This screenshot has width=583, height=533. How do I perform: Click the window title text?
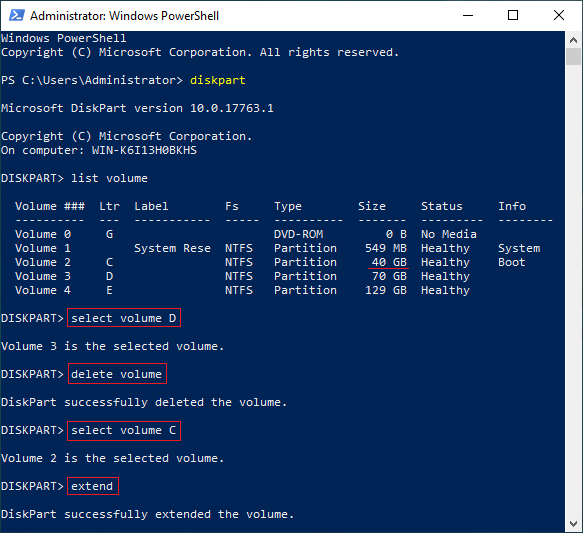pos(124,16)
